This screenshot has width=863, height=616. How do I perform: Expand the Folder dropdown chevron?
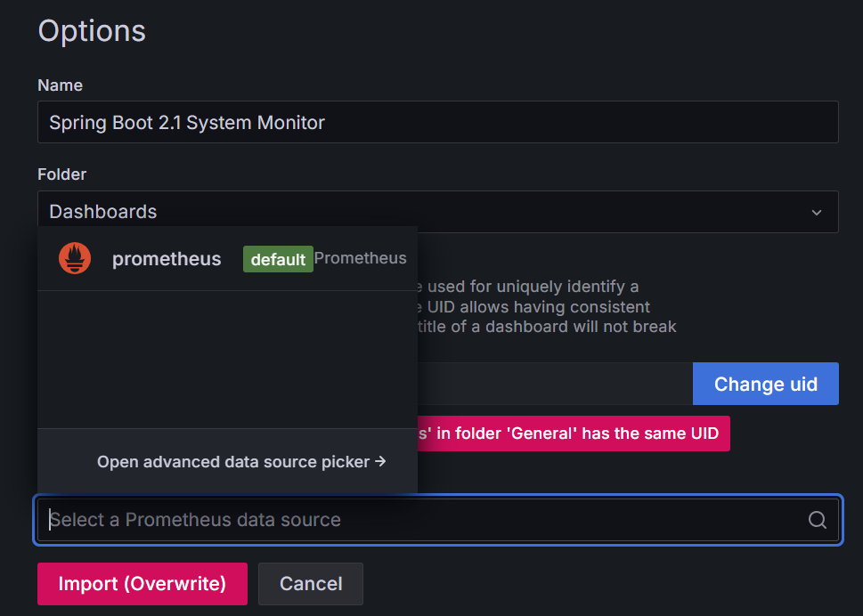(x=817, y=212)
